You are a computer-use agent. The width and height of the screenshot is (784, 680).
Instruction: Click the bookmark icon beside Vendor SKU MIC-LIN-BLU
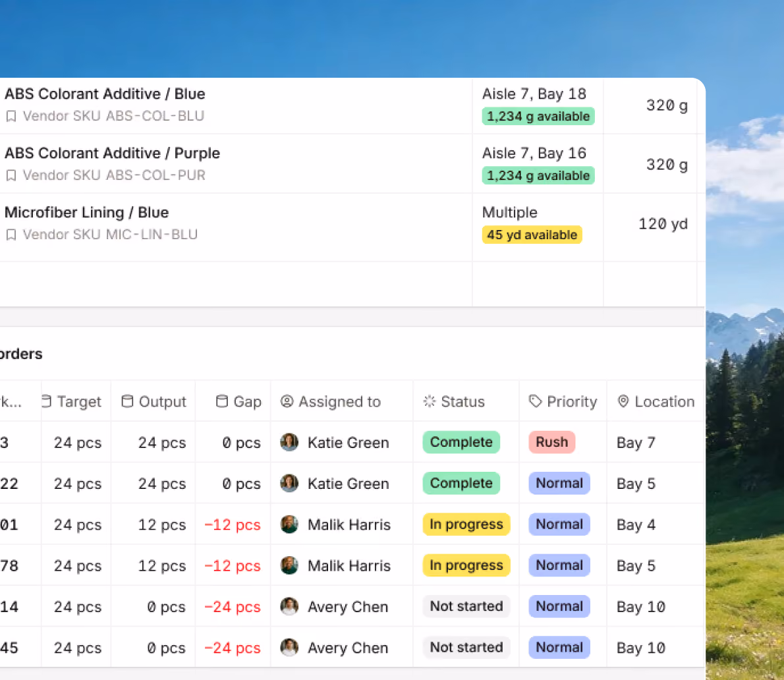point(11,235)
